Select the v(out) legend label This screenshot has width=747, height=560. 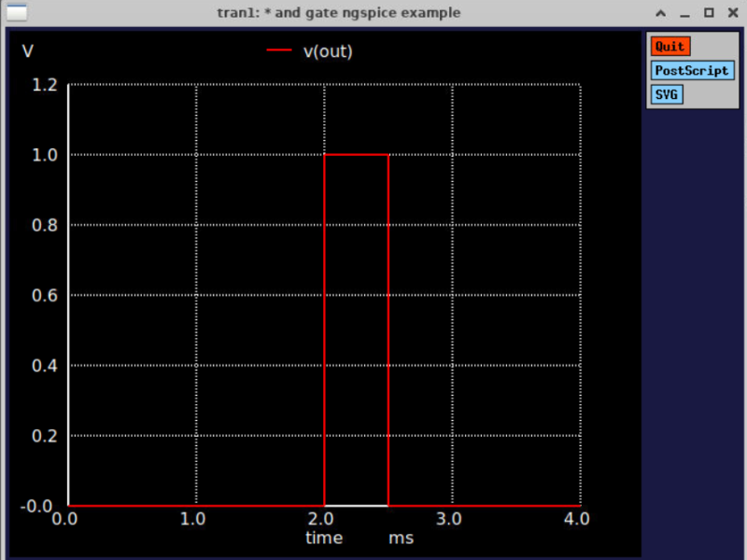point(328,51)
